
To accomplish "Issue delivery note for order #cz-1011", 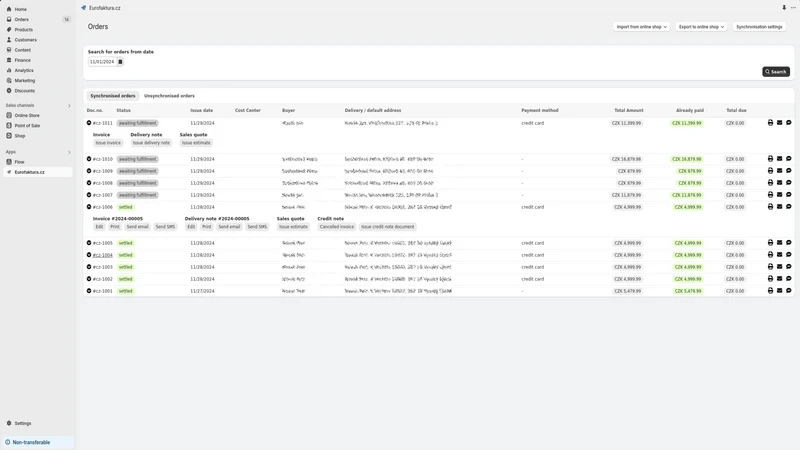I will 151,143.
